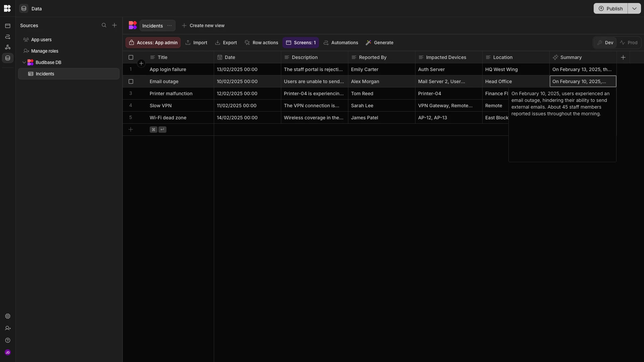This screenshot has height=362, width=644.
Task: Click the Generate AI button
Action: point(380,43)
